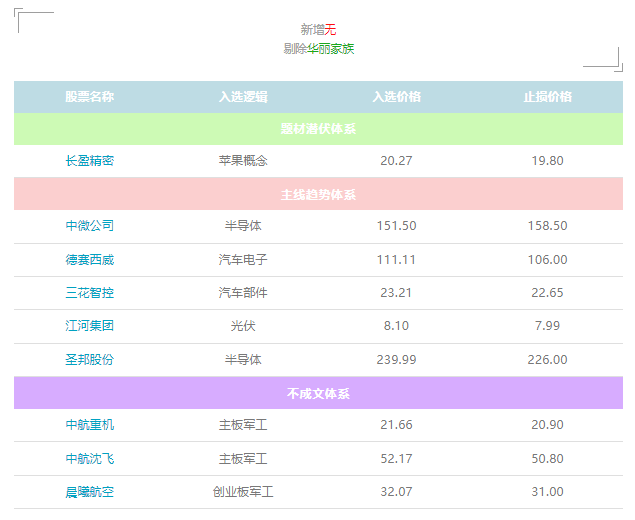Select the 止损价格 column header
The image size is (635, 520).
click(548, 97)
